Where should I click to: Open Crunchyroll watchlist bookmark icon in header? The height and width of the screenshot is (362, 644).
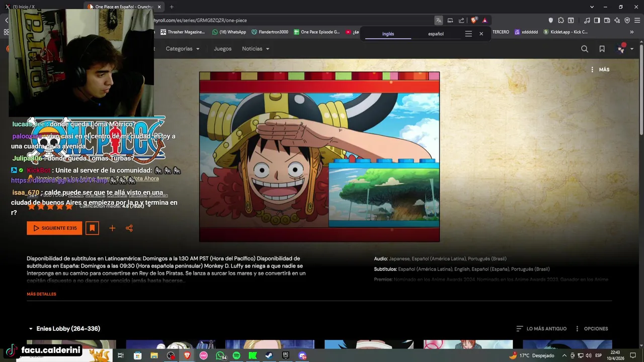point(602,49)
